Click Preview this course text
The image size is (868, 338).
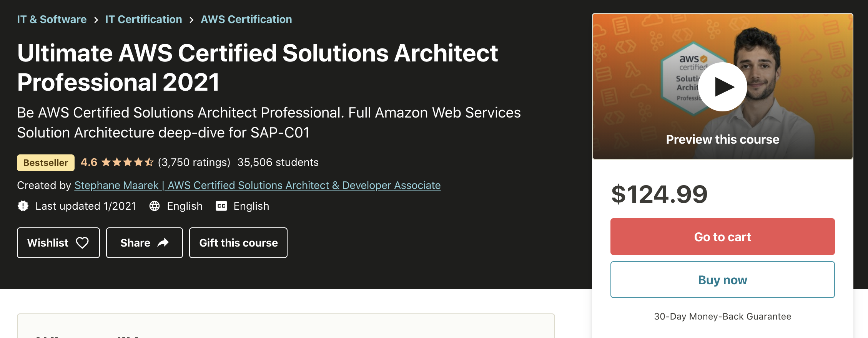coord(723,139)
